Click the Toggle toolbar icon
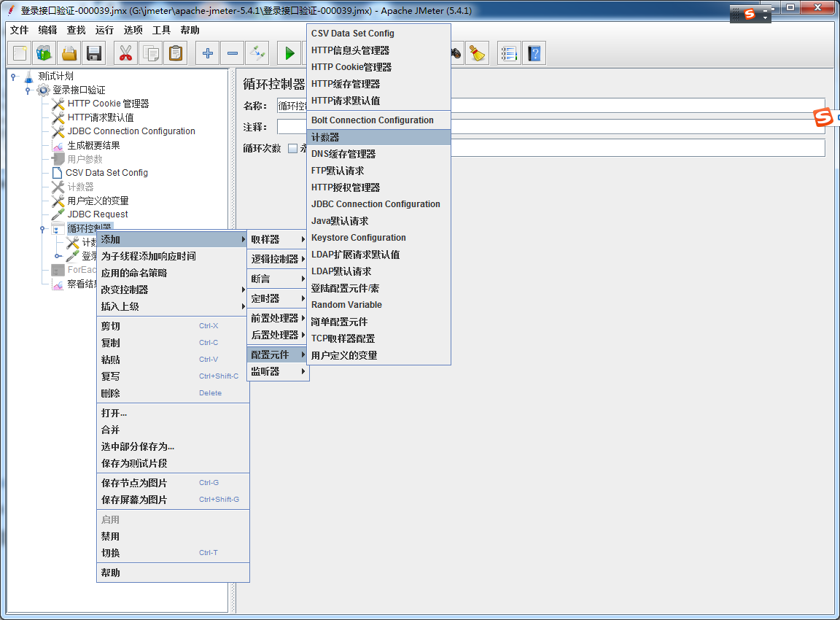Image resolution: width=840 pixels, height=620 pixels. 257,53
